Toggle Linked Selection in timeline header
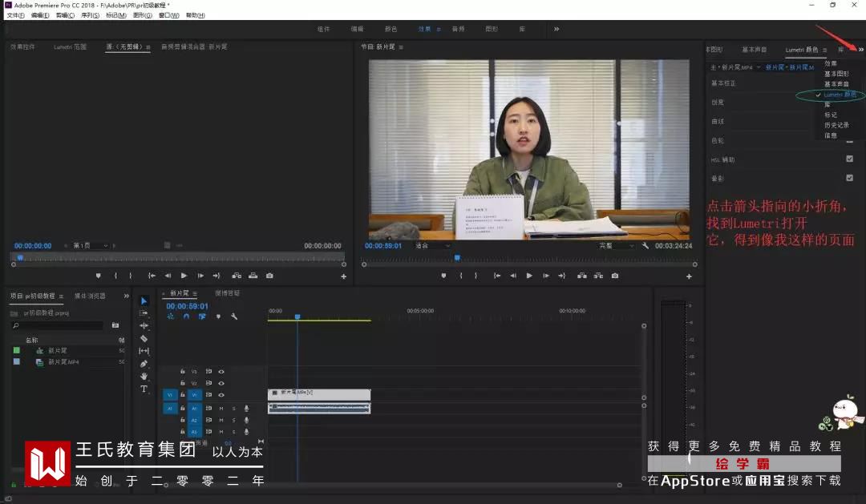The width and height of the screenshot is (866, 504). point(202,317)
